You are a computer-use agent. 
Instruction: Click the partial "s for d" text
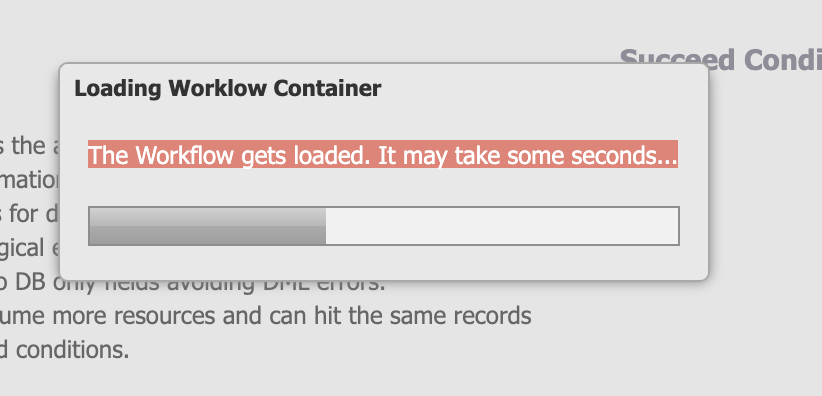(29, 214)
